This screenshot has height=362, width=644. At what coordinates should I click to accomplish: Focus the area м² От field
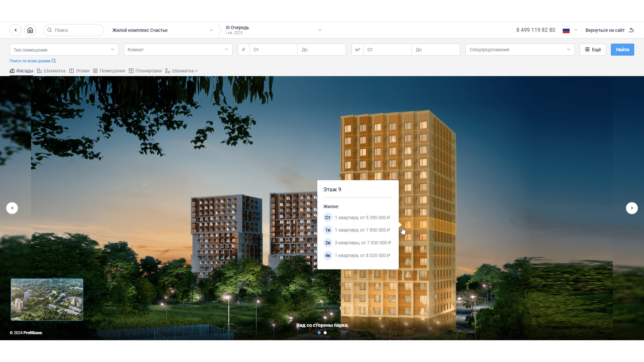(x=387, y=50)
